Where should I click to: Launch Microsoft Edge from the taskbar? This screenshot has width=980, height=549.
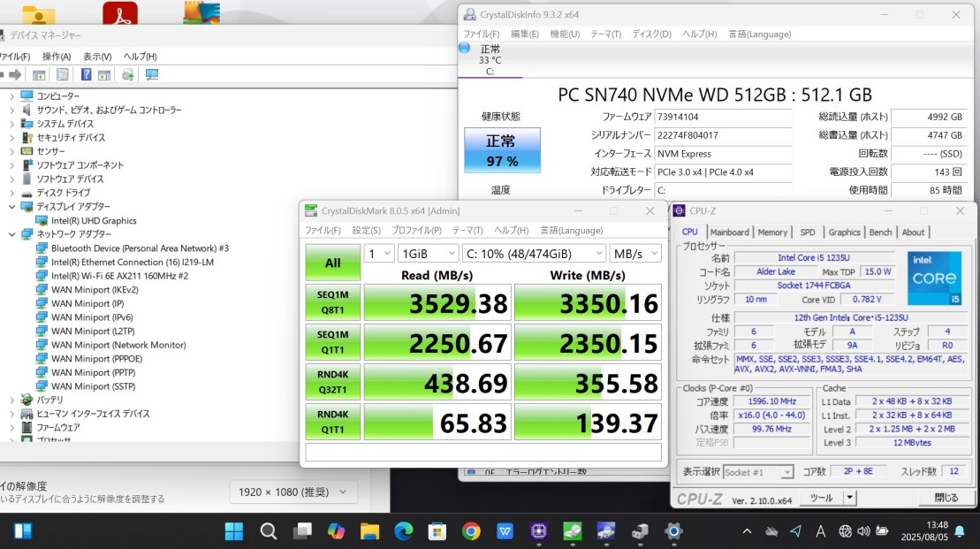[404, 531]
